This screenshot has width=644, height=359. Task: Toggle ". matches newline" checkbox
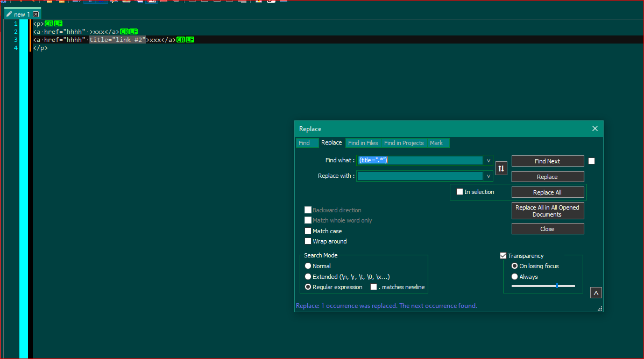(x=373, y=287)
